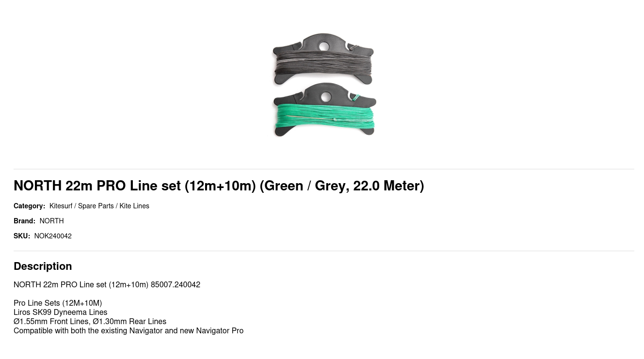Viewport: 644px width, 359px height.
Task: Open the Kitesurf category link
Action: tap(61, 206)
